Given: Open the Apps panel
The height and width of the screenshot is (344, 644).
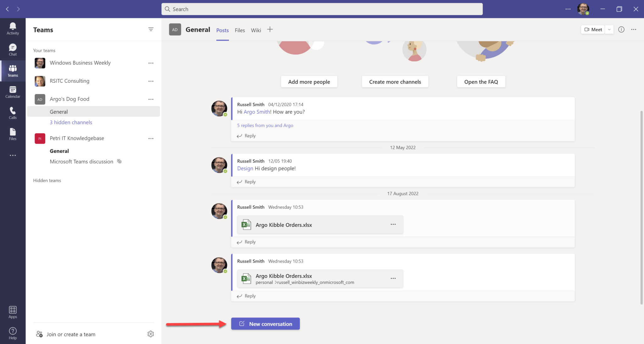Looking at the screenshot, I should (13, 311).
